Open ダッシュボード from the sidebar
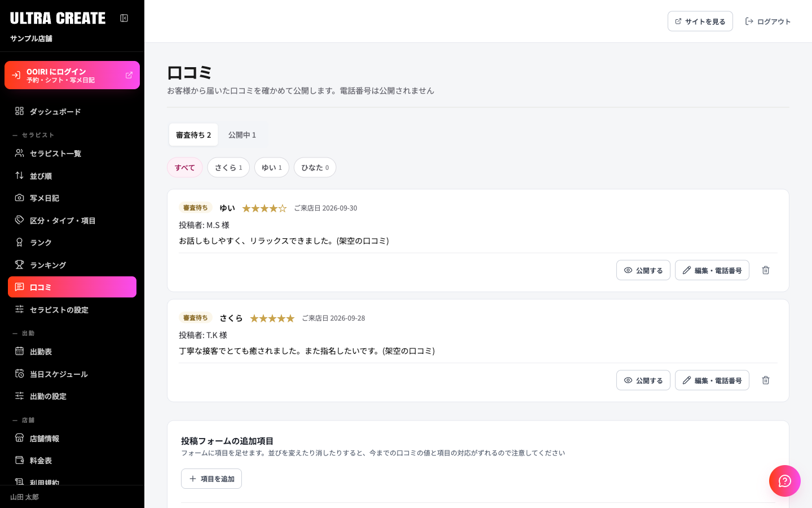This screenshot has width=812, height=508. tap(72, 112)
